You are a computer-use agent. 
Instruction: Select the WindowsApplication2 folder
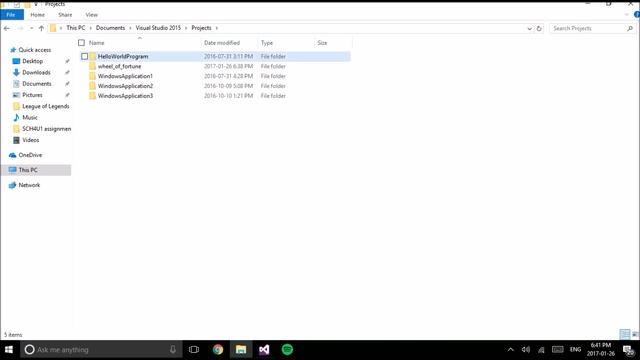point(125,86)
